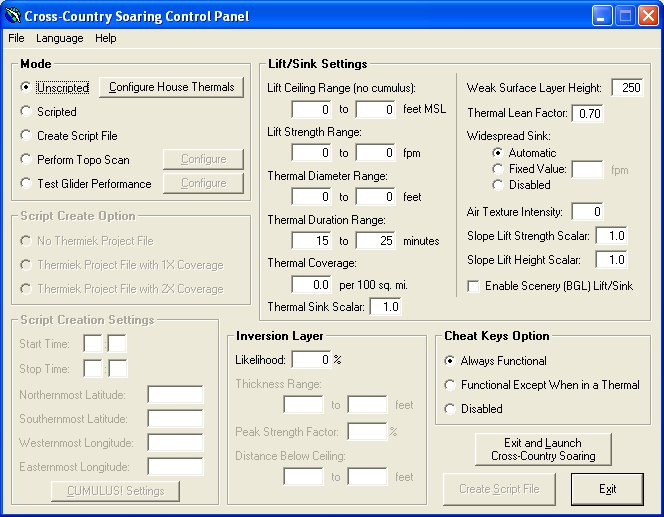Click the Cross-Country Soaring title bar icon
664x517 pixels.
pos(12,16)
